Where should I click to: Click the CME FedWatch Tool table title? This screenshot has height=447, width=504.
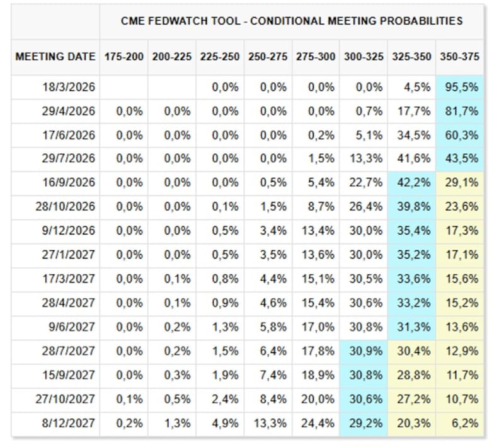coord(292,21)
